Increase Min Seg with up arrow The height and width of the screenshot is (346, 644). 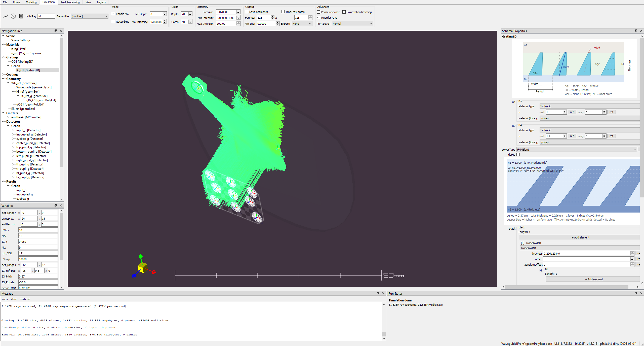pos(277,23)
